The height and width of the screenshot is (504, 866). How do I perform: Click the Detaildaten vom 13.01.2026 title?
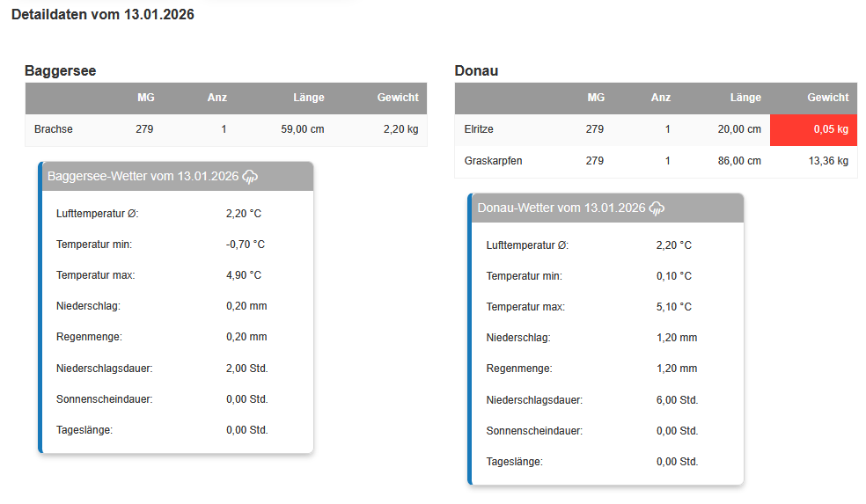pyautogui.click(x=103, y=14)
